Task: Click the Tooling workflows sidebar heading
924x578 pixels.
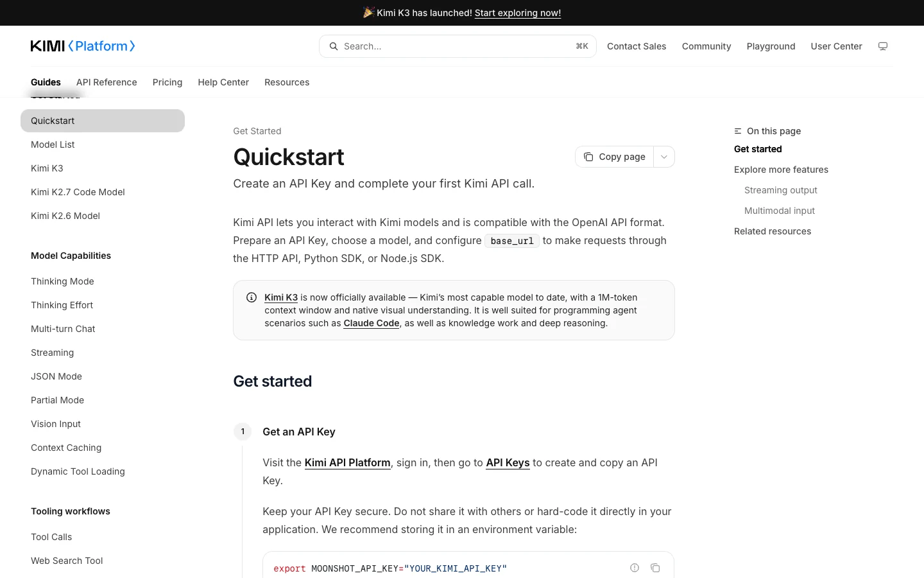Action: coord(71,511)
